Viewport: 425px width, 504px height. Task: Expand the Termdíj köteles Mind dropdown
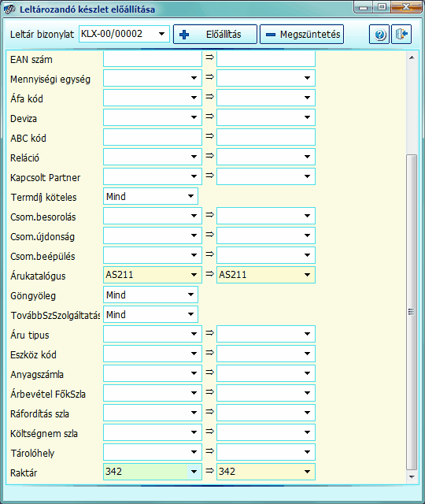[x=190, y=196]
